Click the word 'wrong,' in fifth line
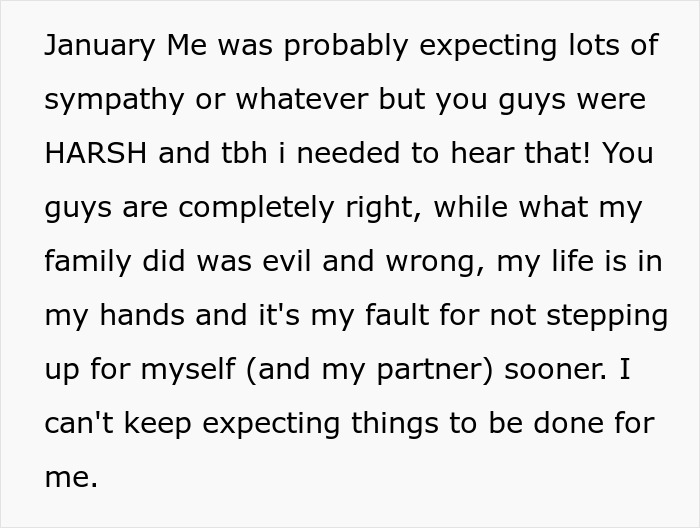700x528 pixels. pyautogui.click(x=435, y=262)
